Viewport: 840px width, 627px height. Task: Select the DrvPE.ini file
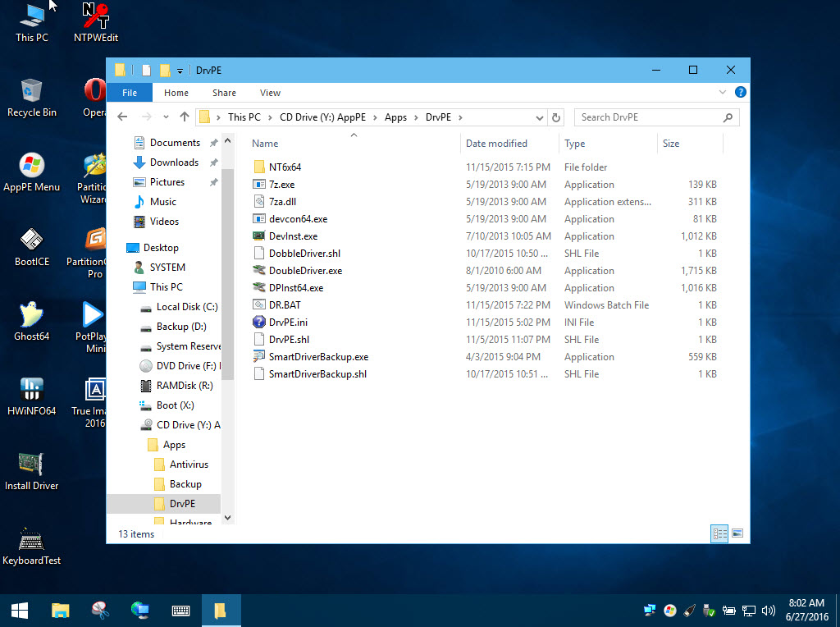click(x=288, y=323)
